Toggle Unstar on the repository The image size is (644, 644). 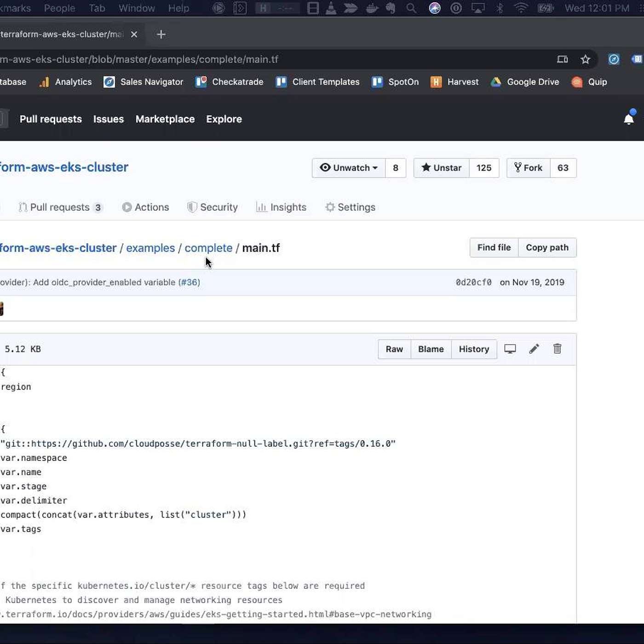point(442,168)
